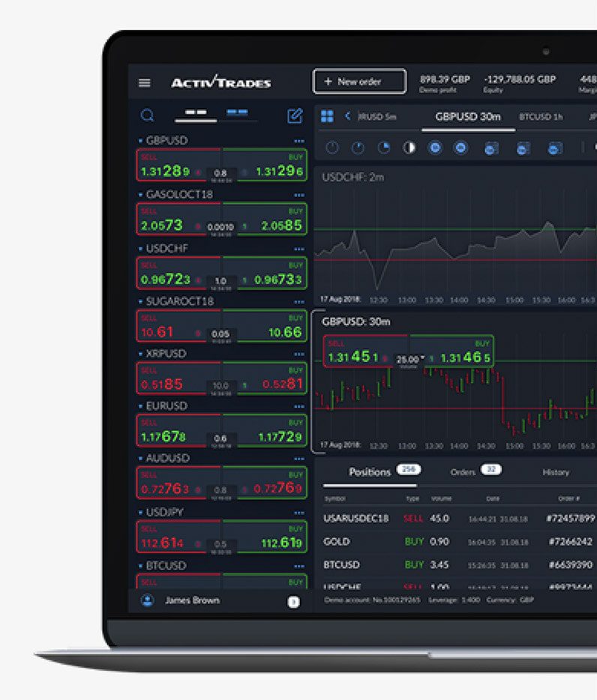Buy AUDUSD at 0.72769

tap(265, 483)
